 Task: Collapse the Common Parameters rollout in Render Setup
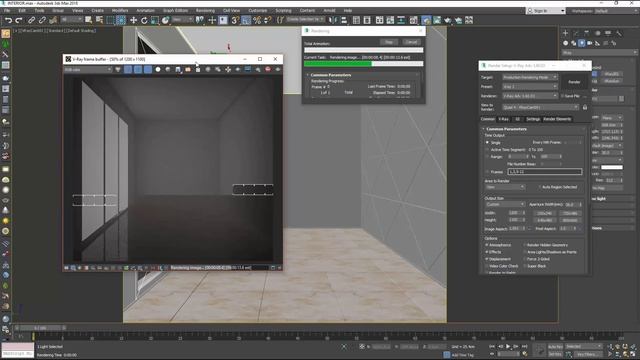506,129
